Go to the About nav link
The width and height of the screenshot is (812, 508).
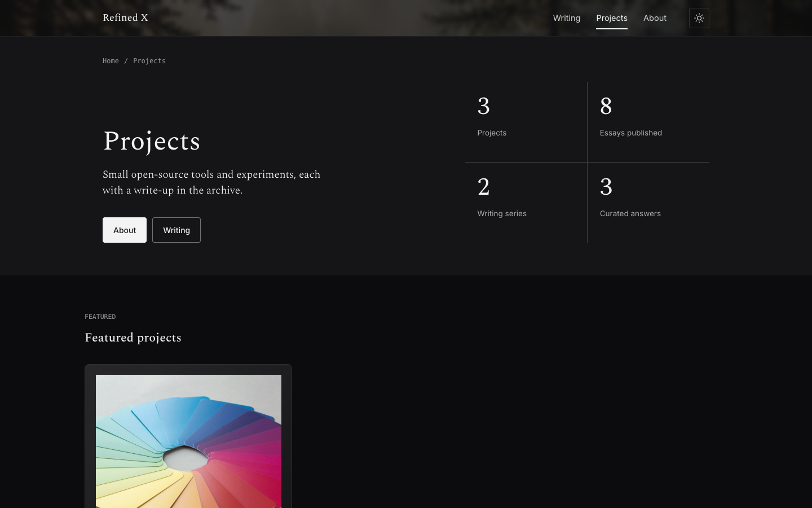click(x=655, y=18)
